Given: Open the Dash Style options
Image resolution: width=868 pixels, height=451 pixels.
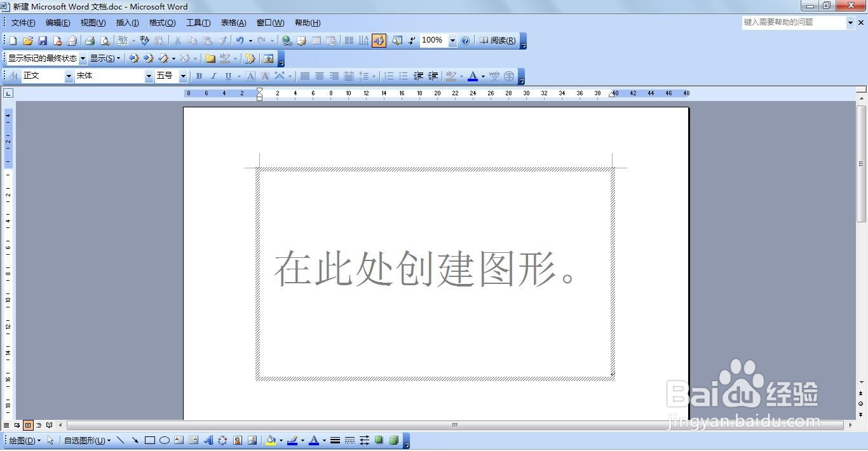Looking at the screenshot, I should click(349, 440).
